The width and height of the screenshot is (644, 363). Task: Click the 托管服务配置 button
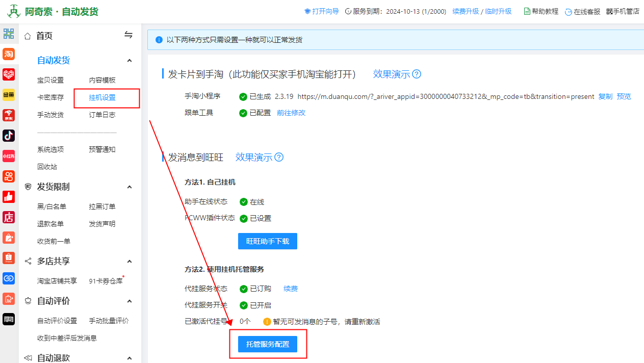(x=268, y=344)
